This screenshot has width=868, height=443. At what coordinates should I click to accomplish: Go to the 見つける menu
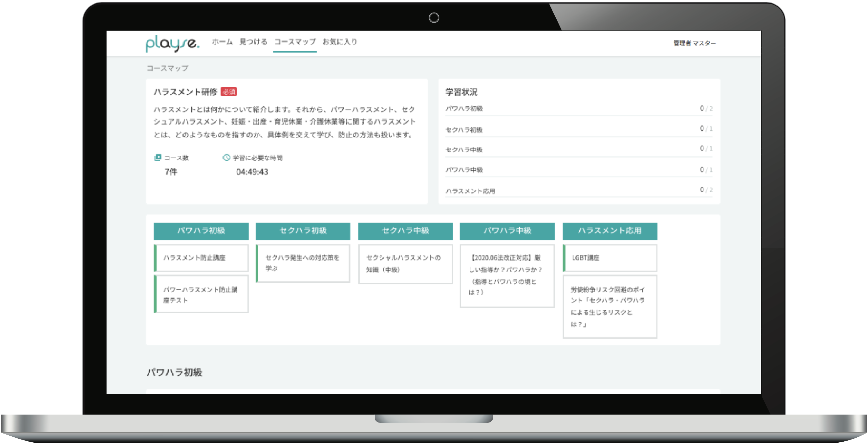[253, 42]
